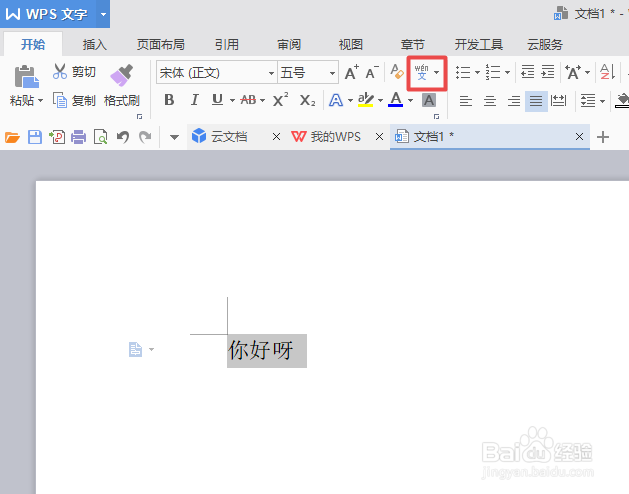Cut selection with 剪切 scissors
Viewport: 629px width, 494px height.
[74, 72]
